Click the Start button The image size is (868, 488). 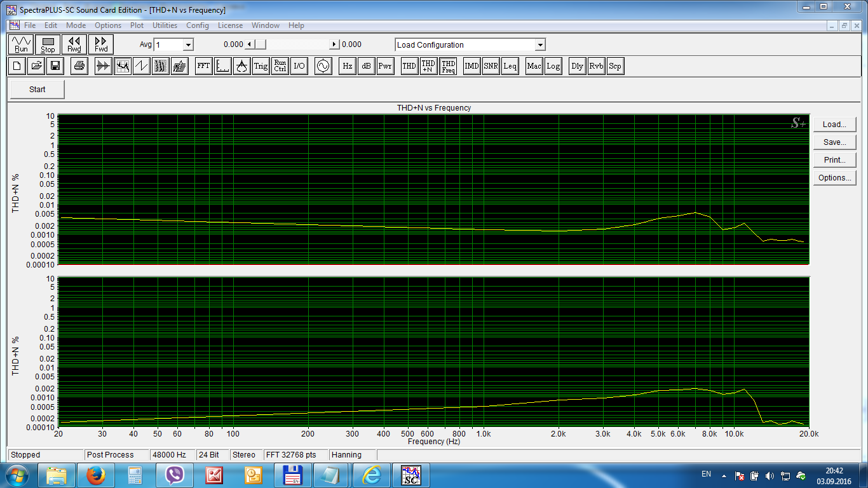pyautogui.click(x=37, y=90)
